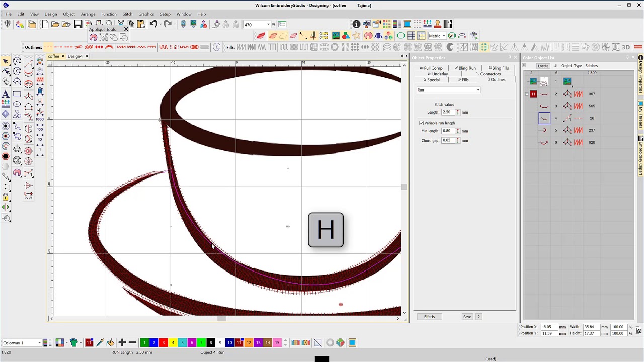Select yellow color swatch 4
The image size is (644, 362).
coord(173,343)
